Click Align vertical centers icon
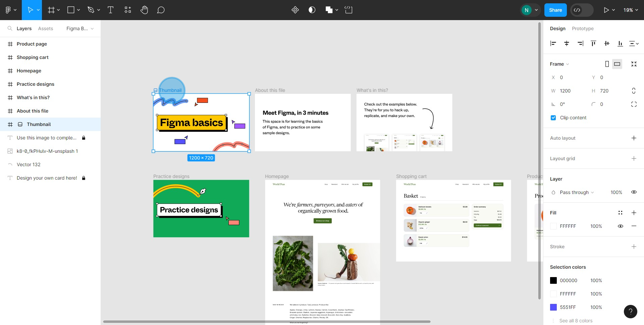This screenshot has height=325, width=644. [607, 44]
